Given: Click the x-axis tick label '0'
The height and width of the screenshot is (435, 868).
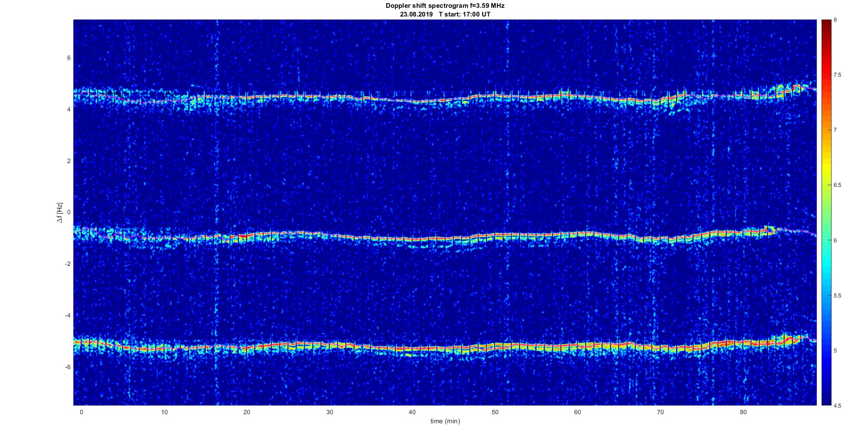Looking at the screenshot, I should point(81,412).
